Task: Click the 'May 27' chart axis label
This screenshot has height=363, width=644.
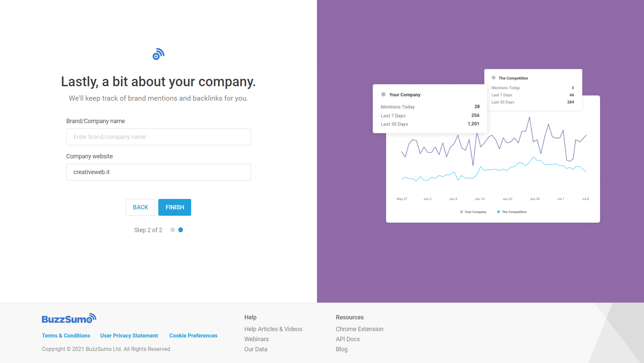Action: (402, 199)
